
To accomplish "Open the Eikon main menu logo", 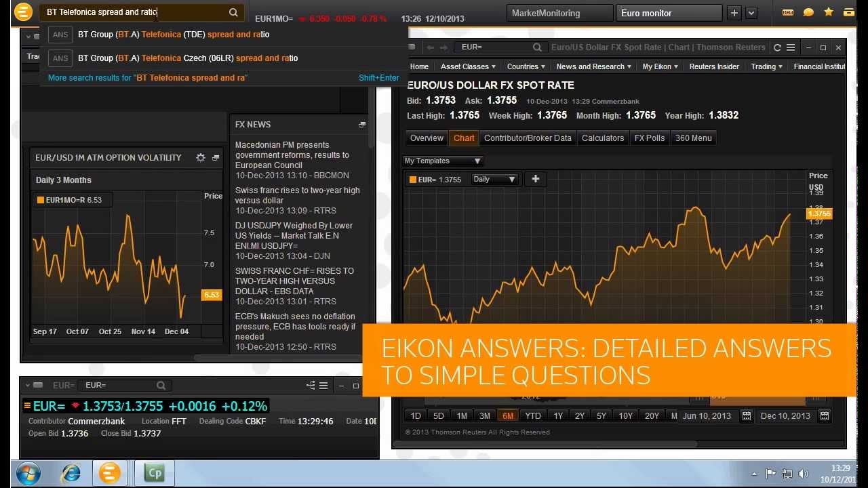I will tap(22, 12).
